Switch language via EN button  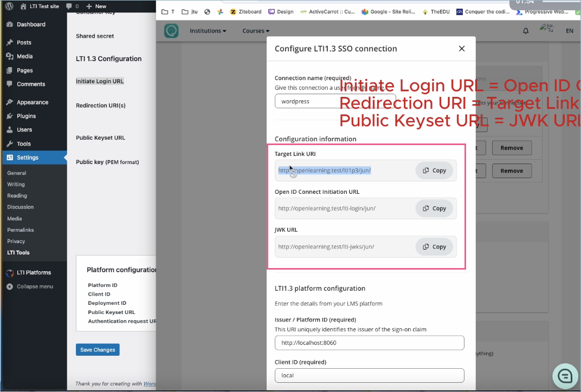570,31
